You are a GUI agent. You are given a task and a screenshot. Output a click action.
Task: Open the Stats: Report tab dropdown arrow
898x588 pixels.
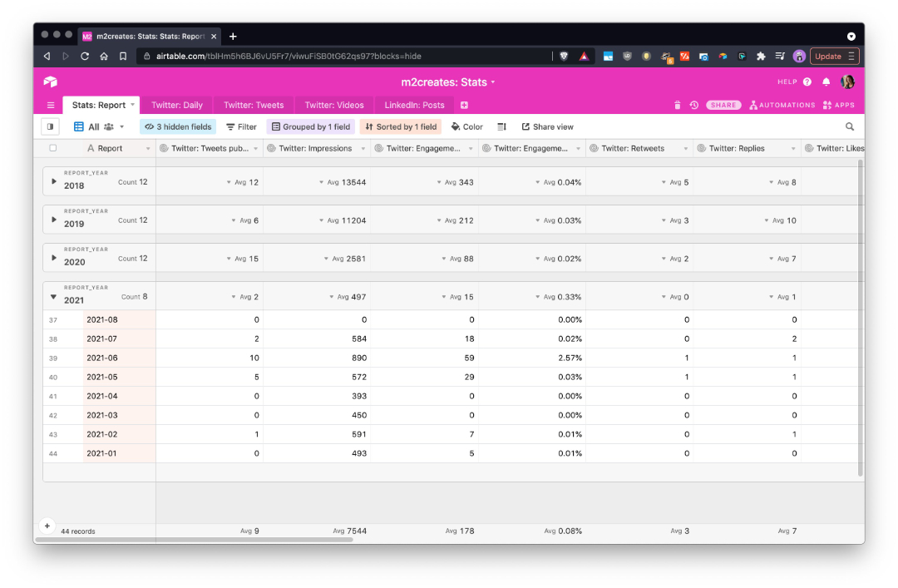pos(132,105)
